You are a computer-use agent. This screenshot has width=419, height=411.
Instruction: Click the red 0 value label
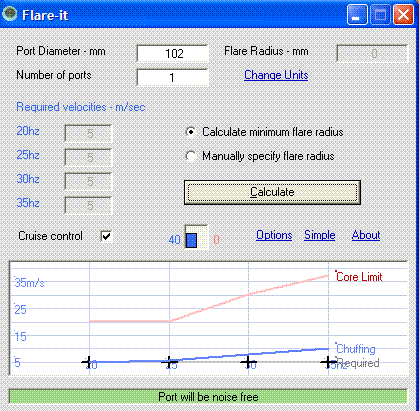pyautogui.click(x=216, y=240)
